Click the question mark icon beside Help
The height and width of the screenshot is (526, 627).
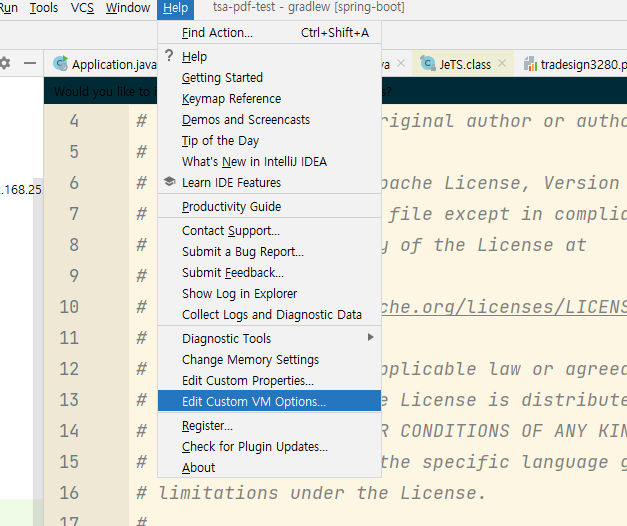169,56
